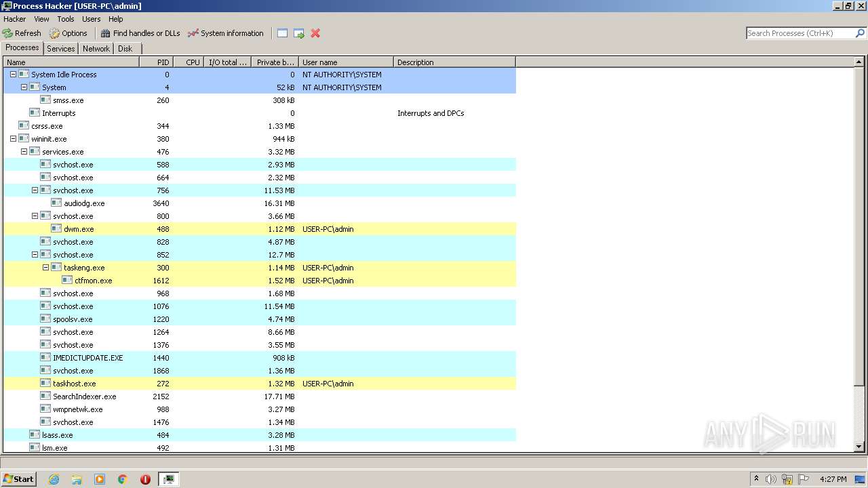
Task: Click the scroll down arrow of process list
Action: 860,447
